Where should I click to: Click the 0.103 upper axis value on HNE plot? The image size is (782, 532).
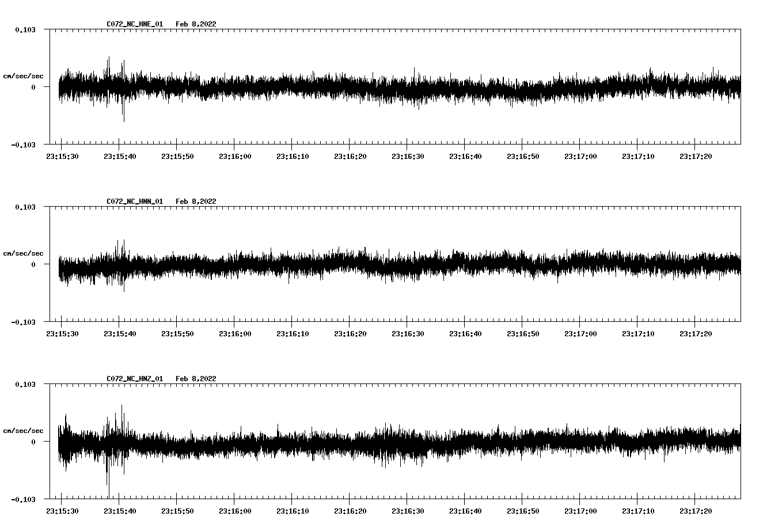tap(25, 29)
